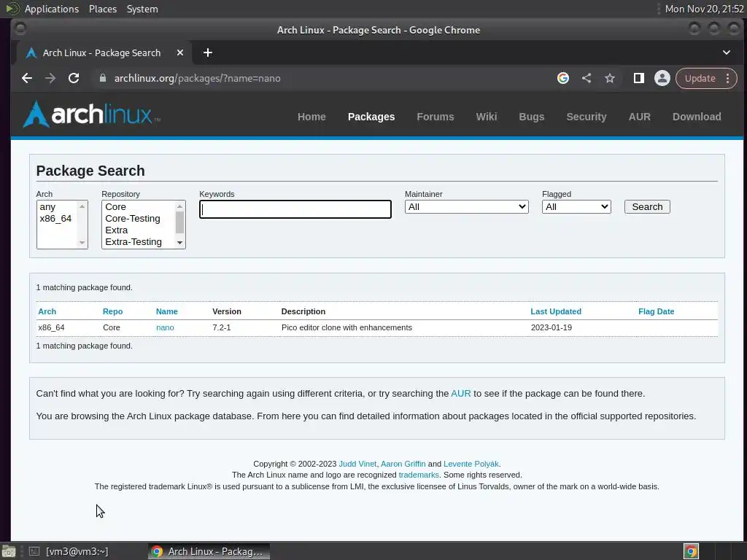Screen dimensions: 747x560
Task: Click the Chrome icon in the bottom-right tray
Action: tap(691, 551)
